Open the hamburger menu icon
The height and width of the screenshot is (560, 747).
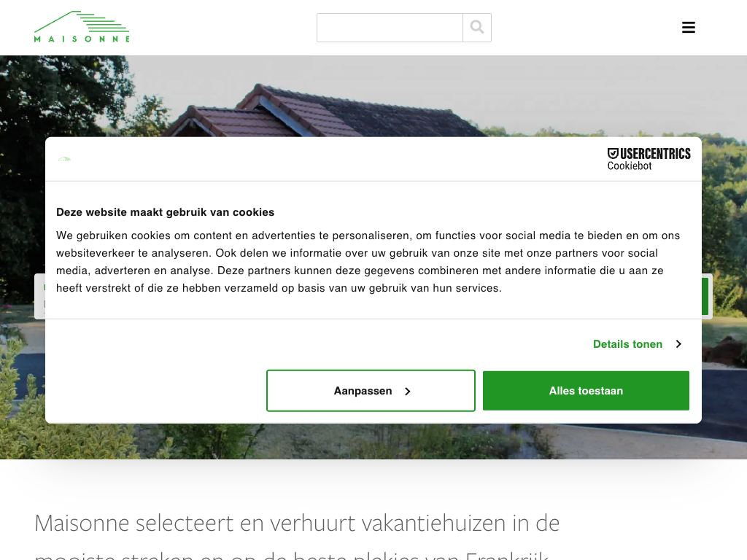[689, 27]
